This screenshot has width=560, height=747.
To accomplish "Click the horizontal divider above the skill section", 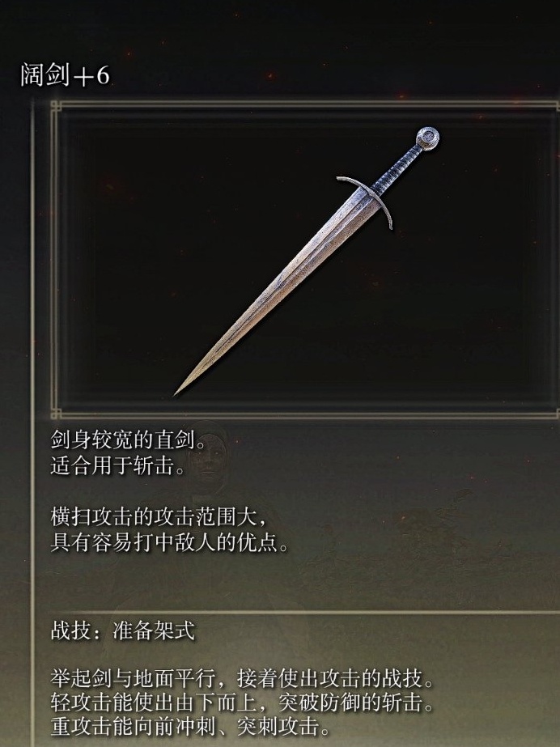I will 298,611.
